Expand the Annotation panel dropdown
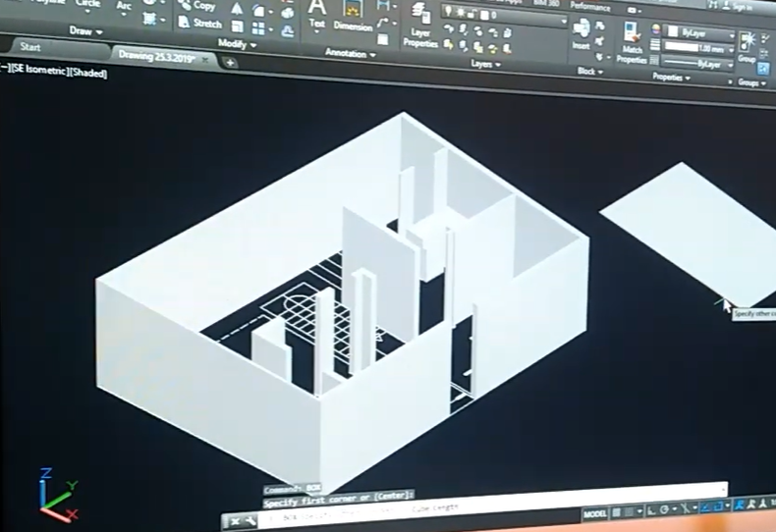 351,53
